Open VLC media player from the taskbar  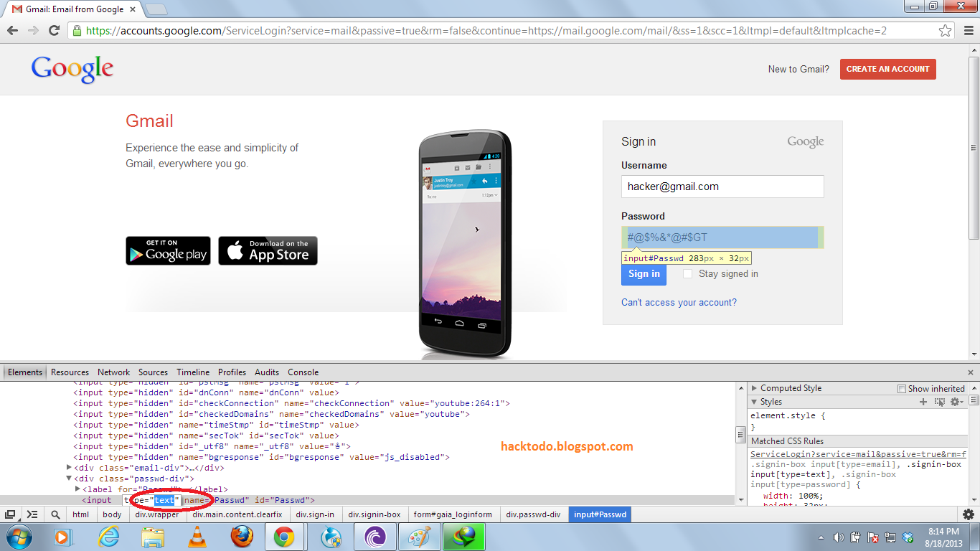197,537
